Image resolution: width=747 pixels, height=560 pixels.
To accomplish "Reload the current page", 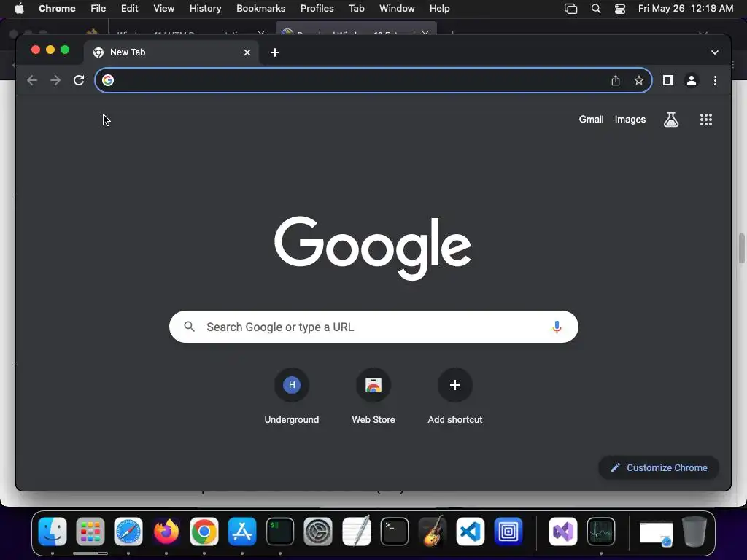I will point(79,80).
